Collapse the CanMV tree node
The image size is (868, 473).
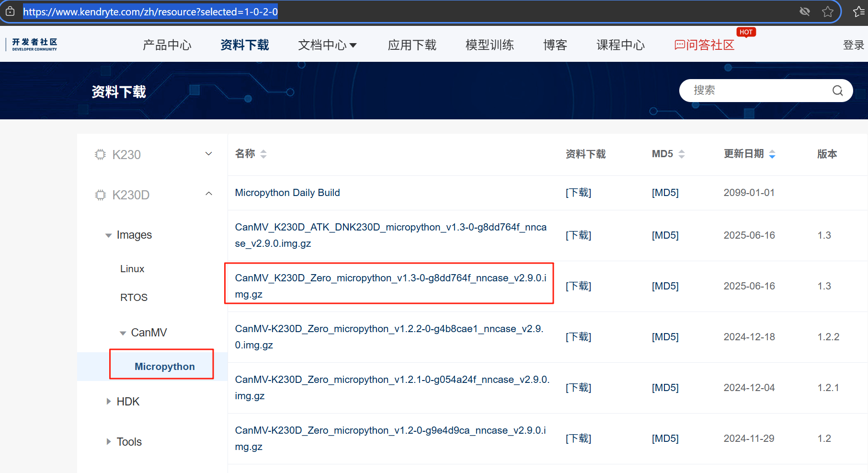coord(123,333)
